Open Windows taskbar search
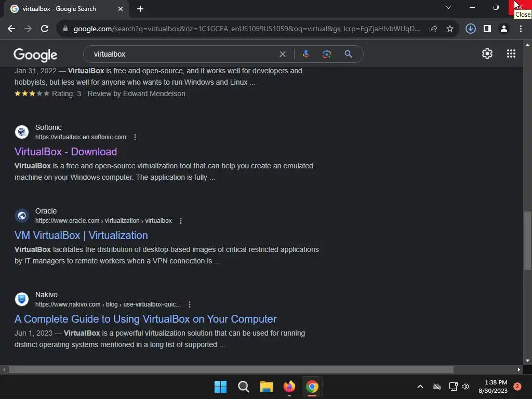This screenshot has width=532, height=399. coord(244,387)
